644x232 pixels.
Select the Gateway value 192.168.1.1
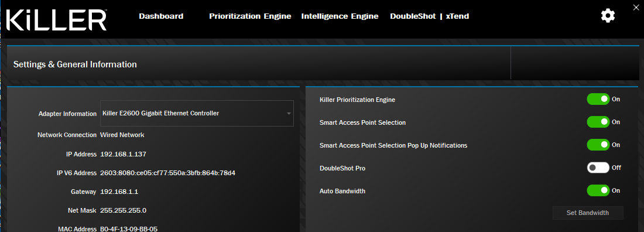[119, 192]
